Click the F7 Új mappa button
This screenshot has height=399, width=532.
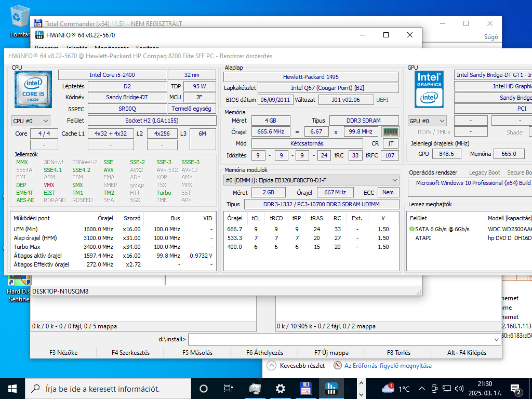click(x=331, y=353)
